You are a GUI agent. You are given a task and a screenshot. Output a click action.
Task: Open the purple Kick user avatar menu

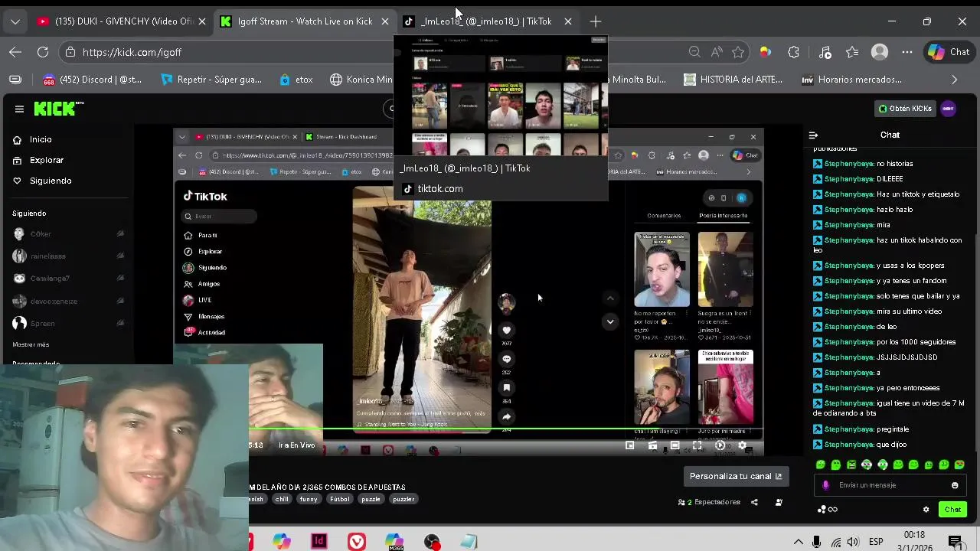tap(948, 109)
